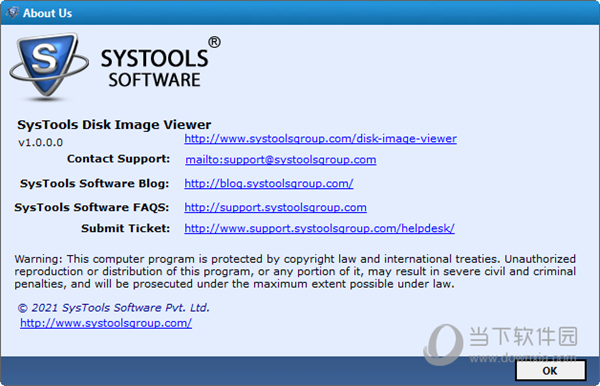Open the helpdesk Submit Ticket link
This screenshot has height=386, width=600.
[319, 228]
